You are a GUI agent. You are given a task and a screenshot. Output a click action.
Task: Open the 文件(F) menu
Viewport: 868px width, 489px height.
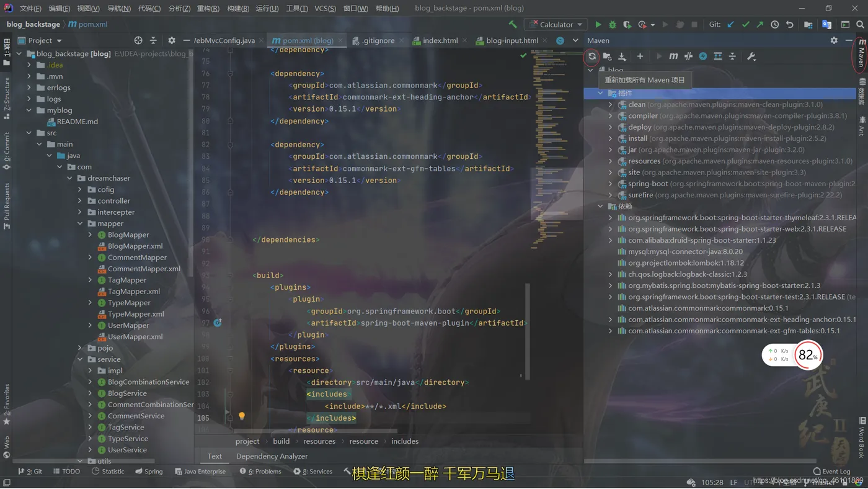(x=30, y=9)
